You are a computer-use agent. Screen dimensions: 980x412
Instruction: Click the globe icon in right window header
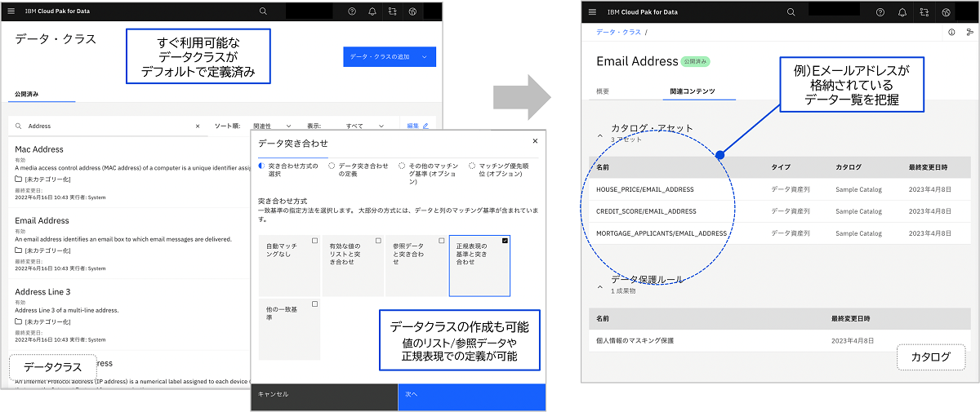pos(946,12)
